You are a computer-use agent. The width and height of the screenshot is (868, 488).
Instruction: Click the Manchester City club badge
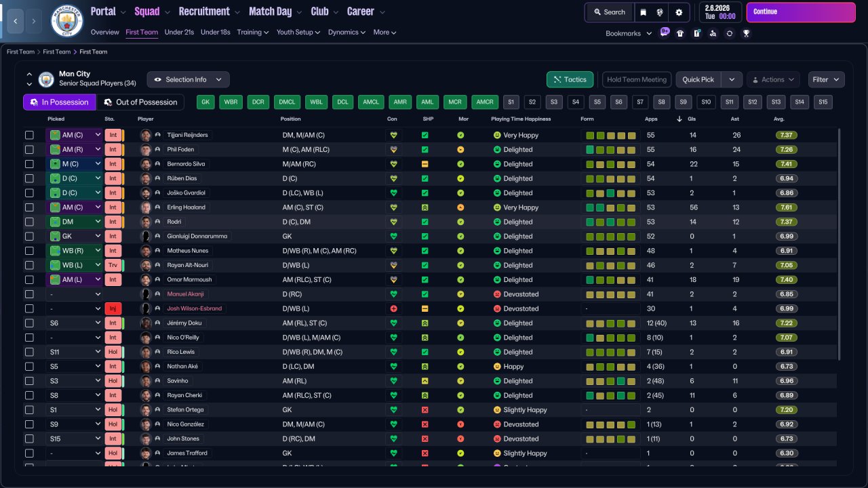click(x=67, y=21)
